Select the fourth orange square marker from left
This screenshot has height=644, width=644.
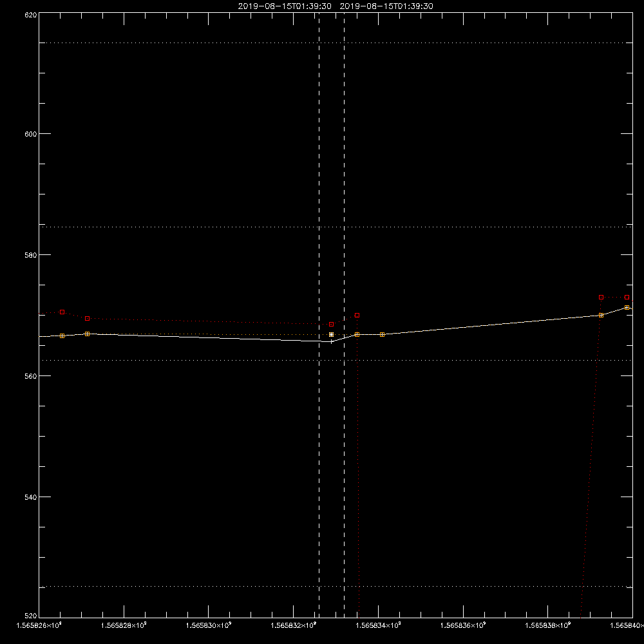coord(383,335)
